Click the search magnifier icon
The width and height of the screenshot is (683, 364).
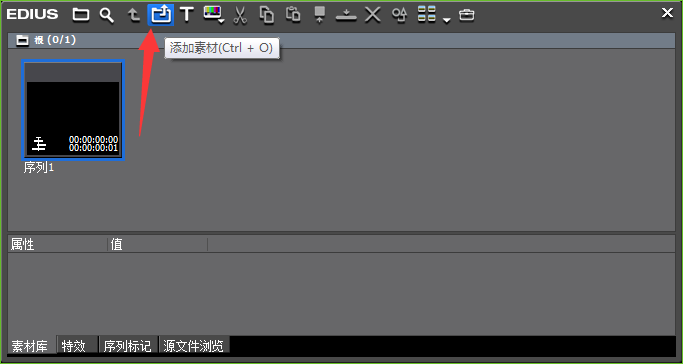coord(106,15)
